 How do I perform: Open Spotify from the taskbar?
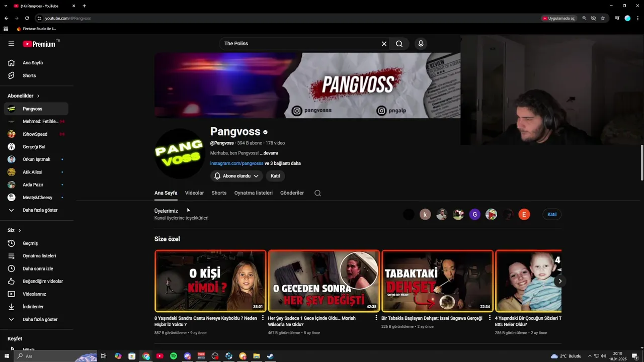coord(174,356)
